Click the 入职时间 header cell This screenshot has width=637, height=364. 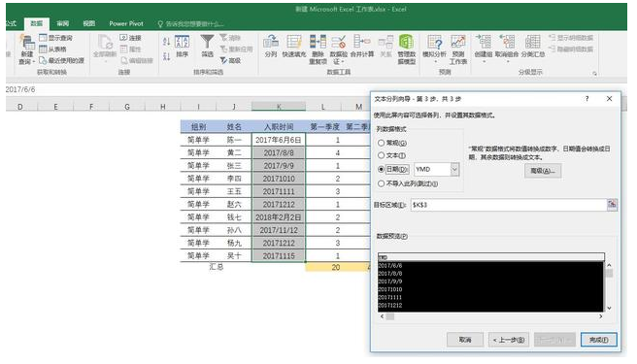click(x=279, y=127)
